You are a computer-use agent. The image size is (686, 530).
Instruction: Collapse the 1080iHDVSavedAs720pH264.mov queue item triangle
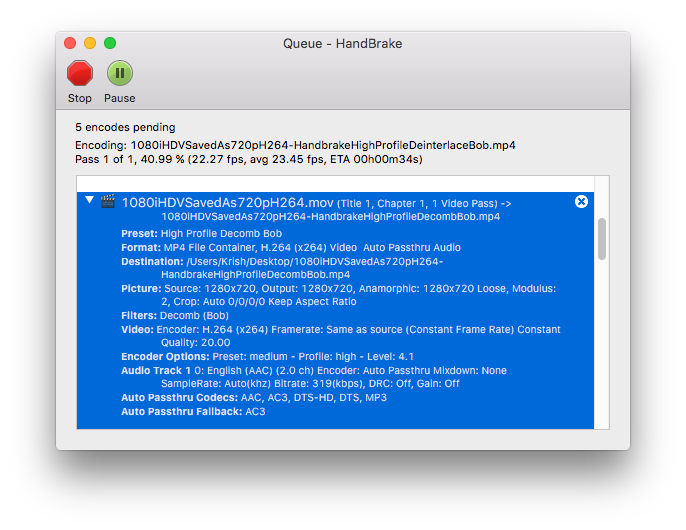coord(90,200)
